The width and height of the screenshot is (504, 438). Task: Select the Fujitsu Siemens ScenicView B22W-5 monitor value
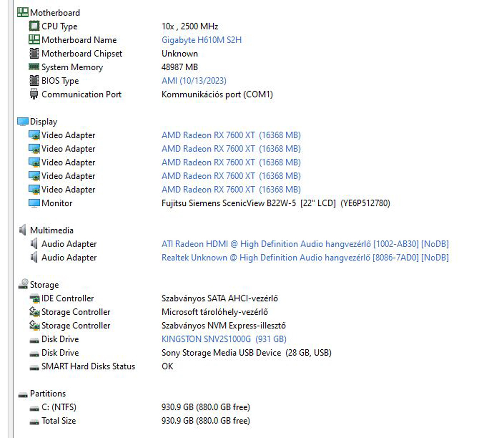(x=276, y=203)
